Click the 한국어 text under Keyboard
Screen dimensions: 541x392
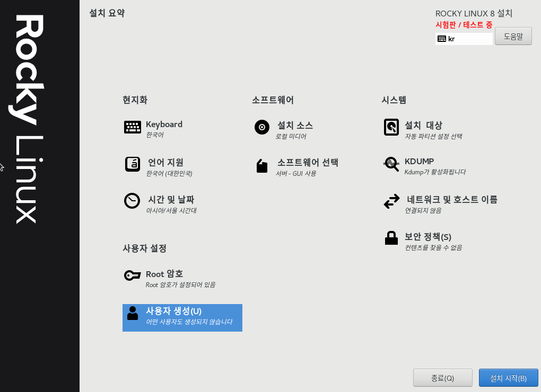(x=154, y=135)
